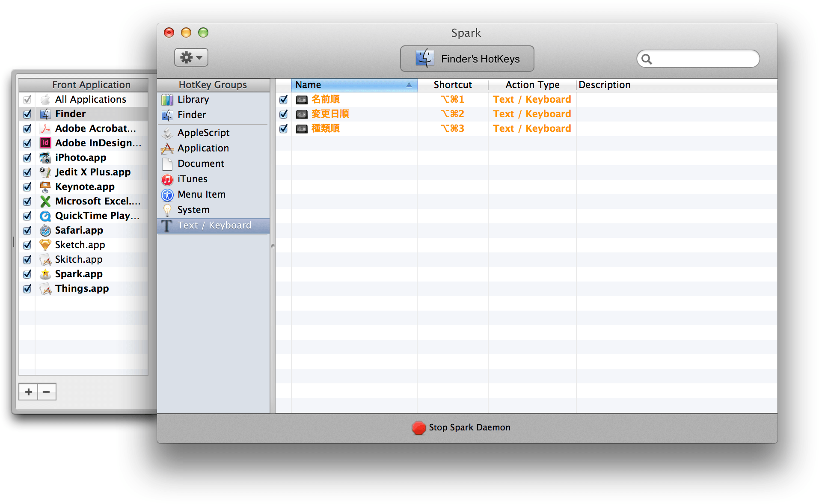This screenshot has width=819, height=504.
Task: Select Library group in HotKey Groups
Action: [x=214, y=99]
